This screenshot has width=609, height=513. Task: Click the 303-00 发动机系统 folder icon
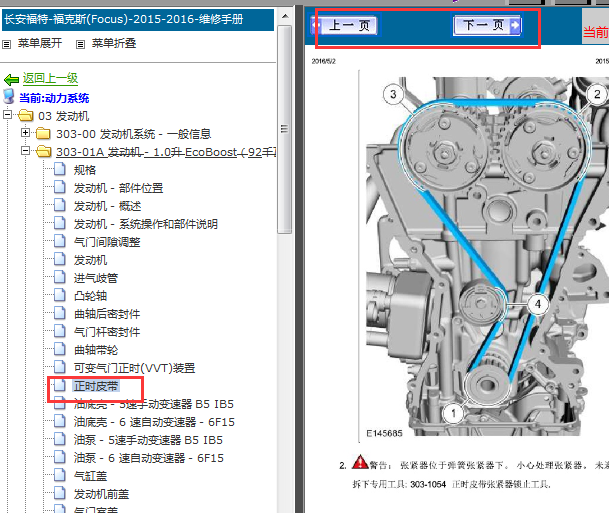pyautogui.click(x=43, y=134)
